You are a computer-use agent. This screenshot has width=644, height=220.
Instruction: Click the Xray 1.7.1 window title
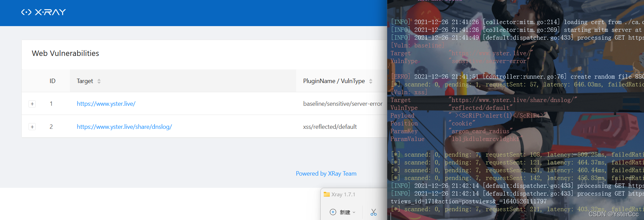(x=343, y=194)
